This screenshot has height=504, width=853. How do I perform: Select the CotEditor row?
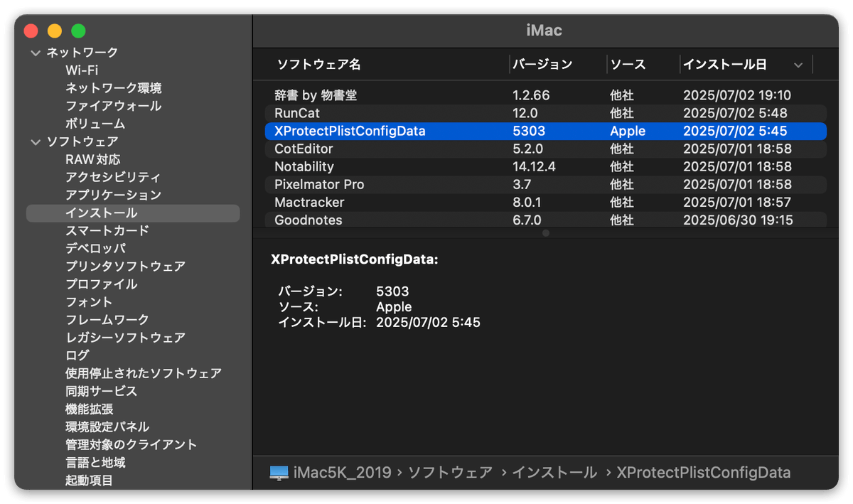point(545,149)
